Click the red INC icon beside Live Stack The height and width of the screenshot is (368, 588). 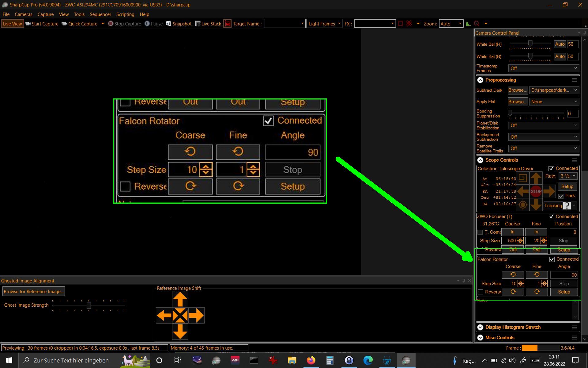227,24
